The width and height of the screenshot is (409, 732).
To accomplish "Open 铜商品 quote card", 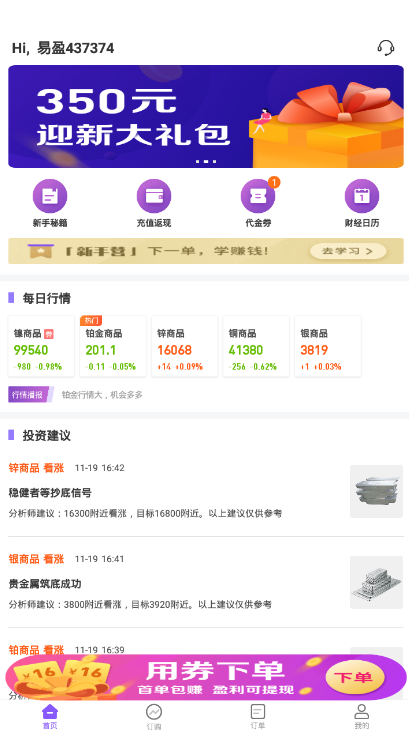I will pyautogui.click(x=256, y=346).
